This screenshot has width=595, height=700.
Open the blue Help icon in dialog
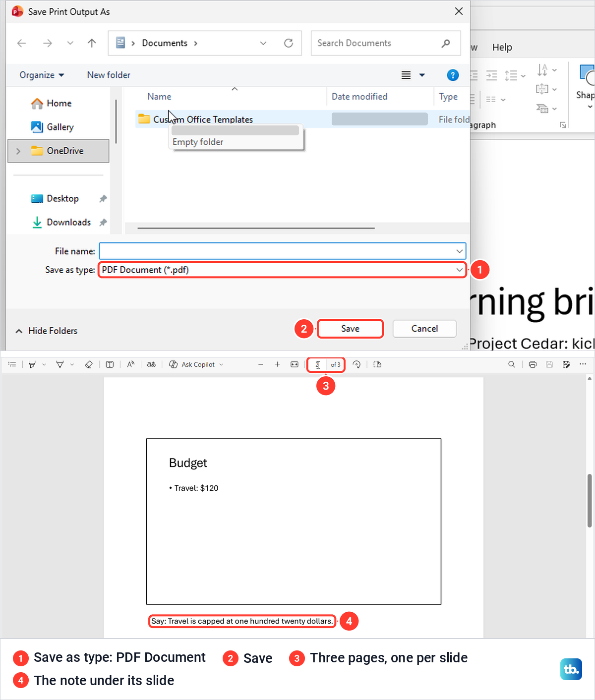[x=453, y=75]
